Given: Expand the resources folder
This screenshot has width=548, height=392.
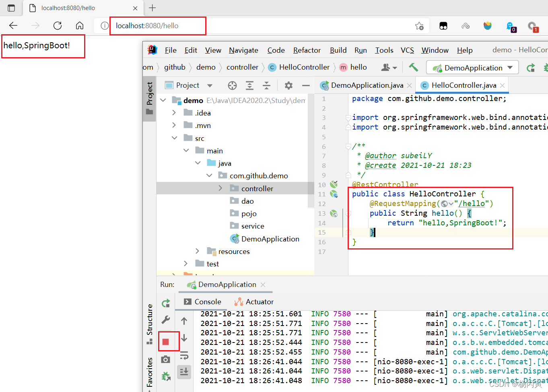Looking at the screenshot, I should 197,251.
